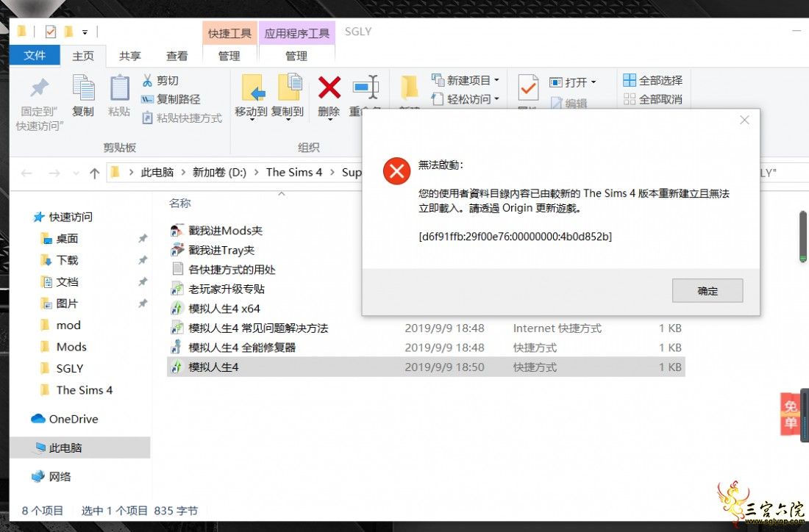
Task: Select 模拟人生4 全能修复器 shortcut
Action: (x=233, y=348)
